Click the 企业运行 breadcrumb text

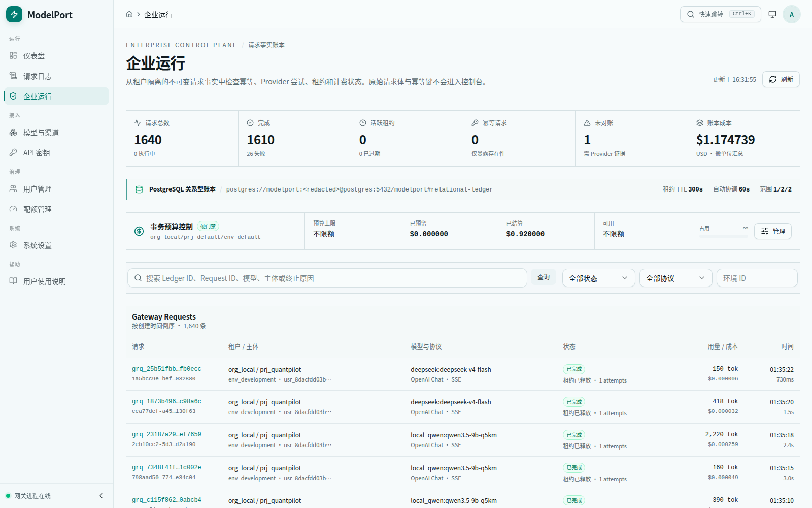coord(158,15)
